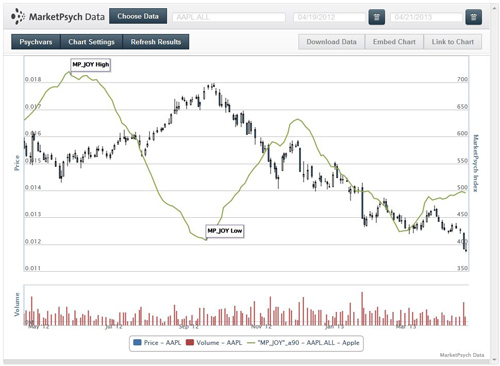Click the 600 right axis value

(x=462, y=133)
